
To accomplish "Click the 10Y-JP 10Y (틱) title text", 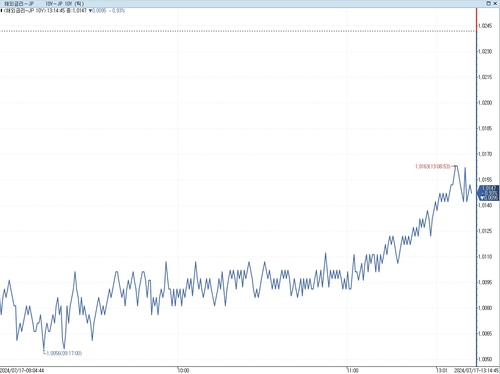I will [65, 4].
